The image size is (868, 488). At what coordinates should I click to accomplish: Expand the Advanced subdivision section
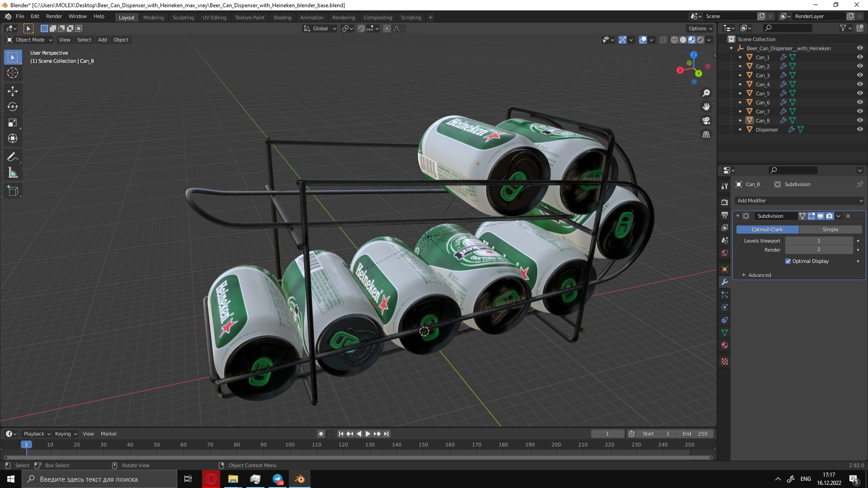[x=759, y=275]
